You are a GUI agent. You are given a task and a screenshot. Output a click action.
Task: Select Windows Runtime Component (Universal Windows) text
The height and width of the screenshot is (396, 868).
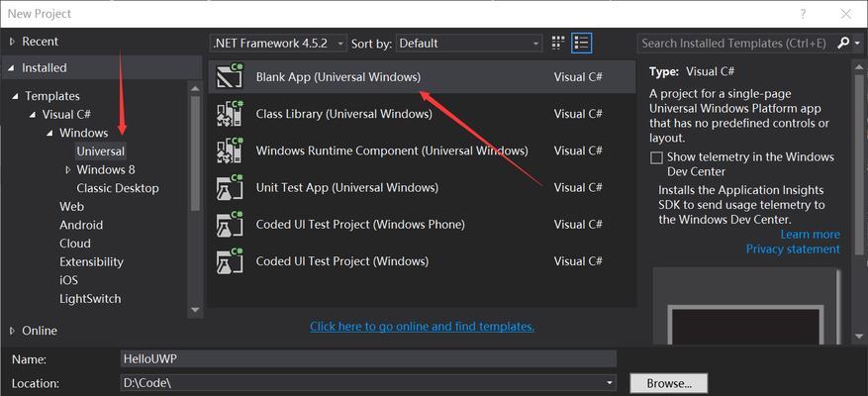[x=392, y=150]
